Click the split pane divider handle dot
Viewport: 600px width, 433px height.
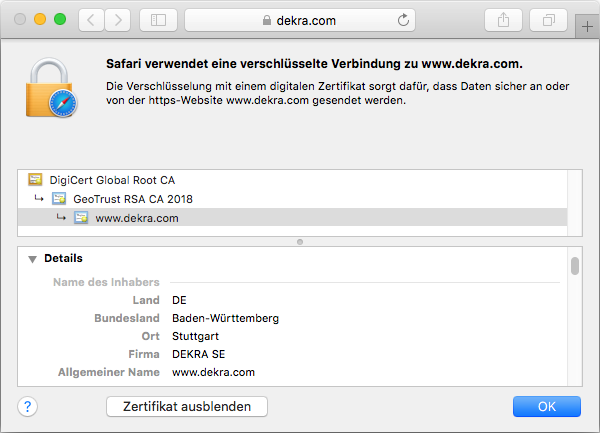point(300,242)
